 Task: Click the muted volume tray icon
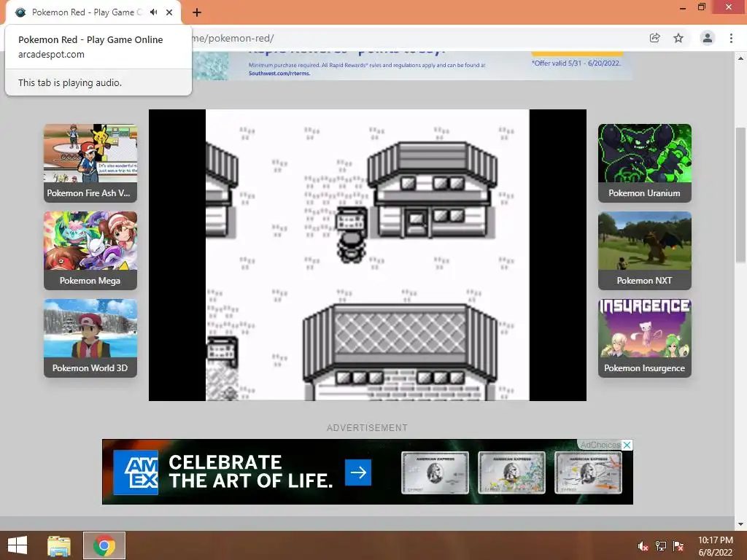click(643, 546)
